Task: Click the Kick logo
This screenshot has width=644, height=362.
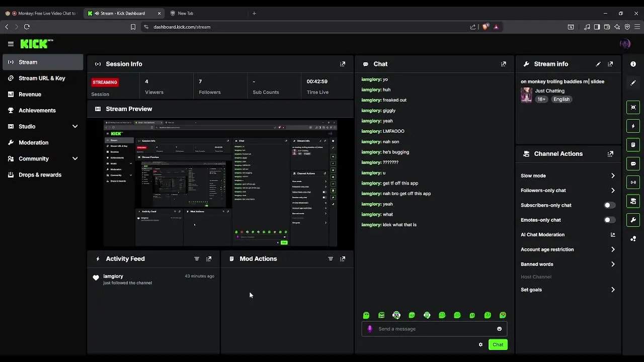Action: click(x=36, y=44)
